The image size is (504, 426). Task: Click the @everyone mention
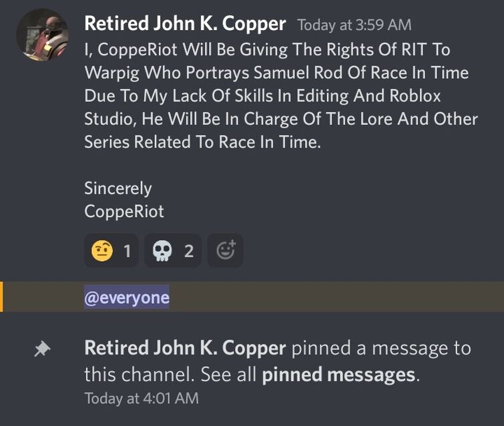point(127,297)
